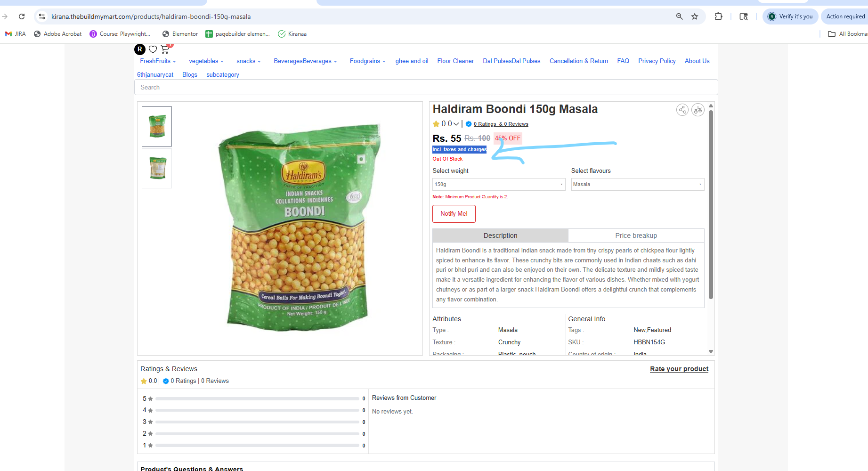Select the second product thumbnail image
The image size is (868, 471).
click(157, 169)
